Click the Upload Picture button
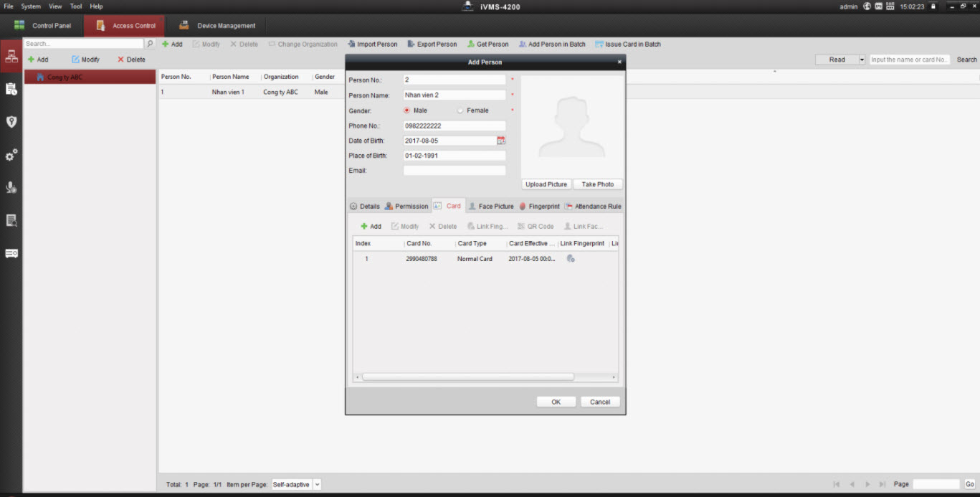The image size is (980, 497). click(x=546, y=184)
